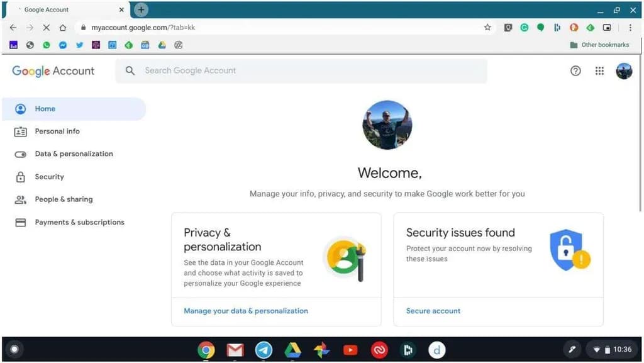The width and height of the screenshot is (644, 363).
Task: Launch Gmail from the shelf
Action: 235,350
